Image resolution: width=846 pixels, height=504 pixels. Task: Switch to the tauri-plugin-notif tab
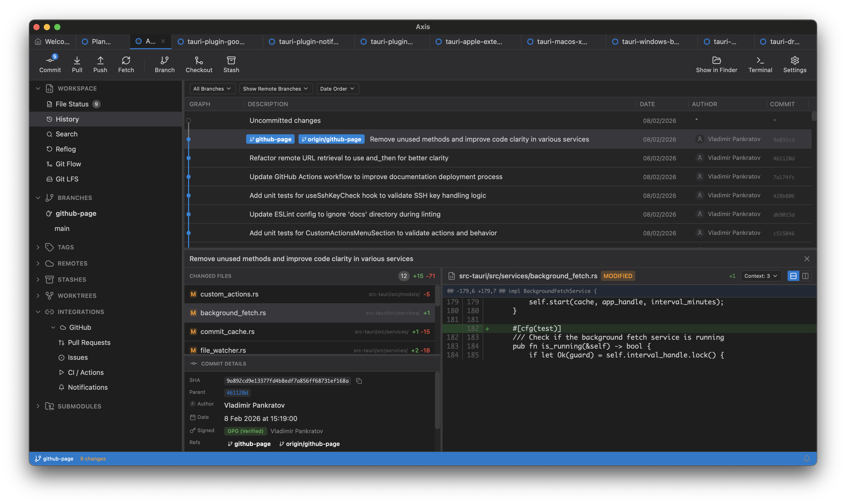[x=308, y=41]
